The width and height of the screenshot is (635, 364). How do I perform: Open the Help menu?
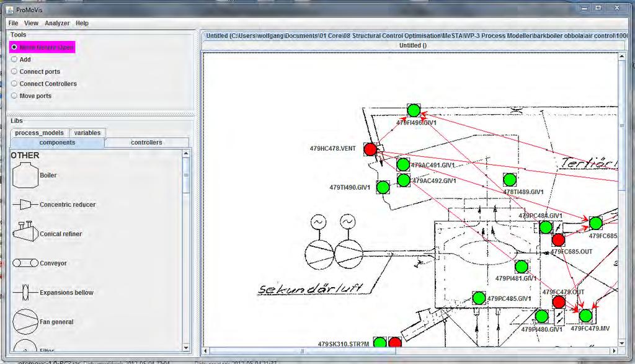82,23
